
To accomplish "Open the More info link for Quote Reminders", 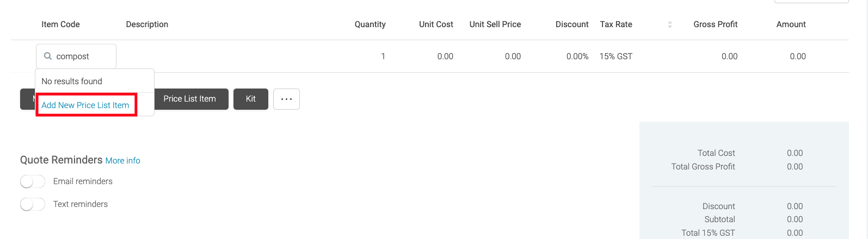I will [123, 161].
